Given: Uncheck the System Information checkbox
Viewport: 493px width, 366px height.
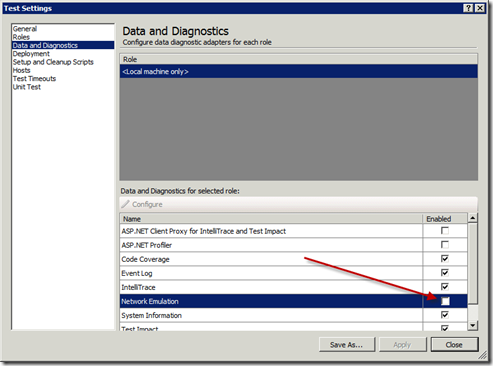Looking at the screenshot, I should [445, 315].
